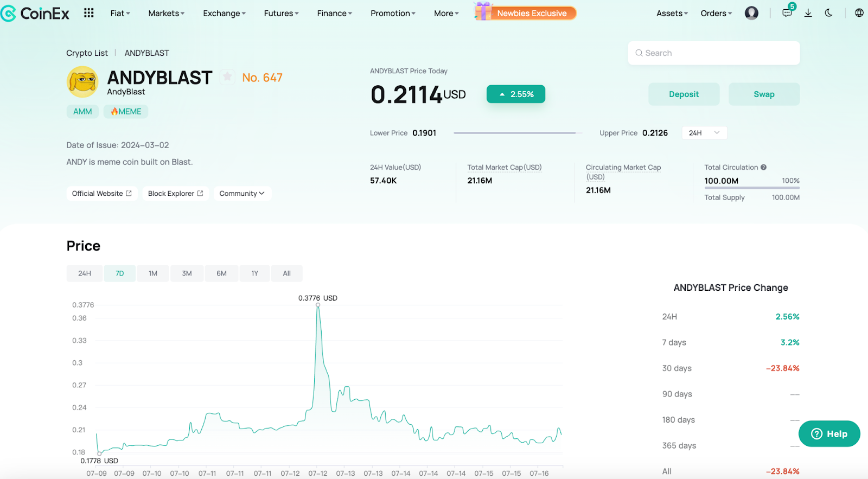The image size is (868, 479).
Task: Click the Circulating Market Cap label
Action: point(623,172)
